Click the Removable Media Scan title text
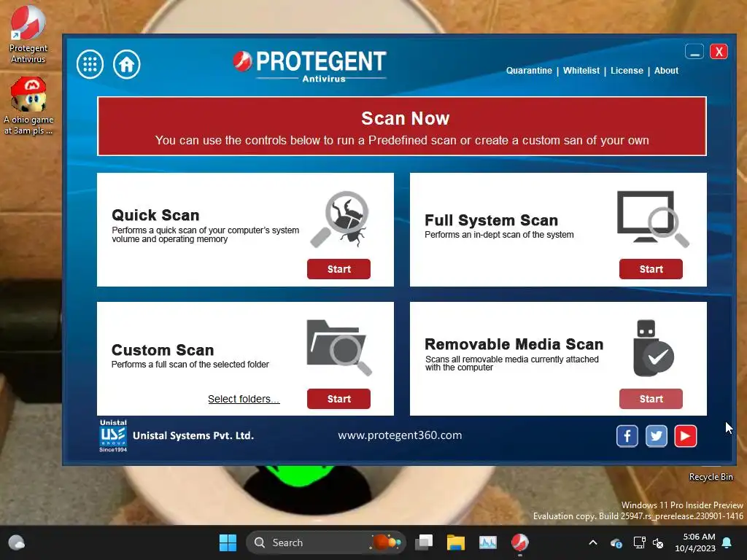The width and height of the screenshot is (747, 560). click(514, 344)
